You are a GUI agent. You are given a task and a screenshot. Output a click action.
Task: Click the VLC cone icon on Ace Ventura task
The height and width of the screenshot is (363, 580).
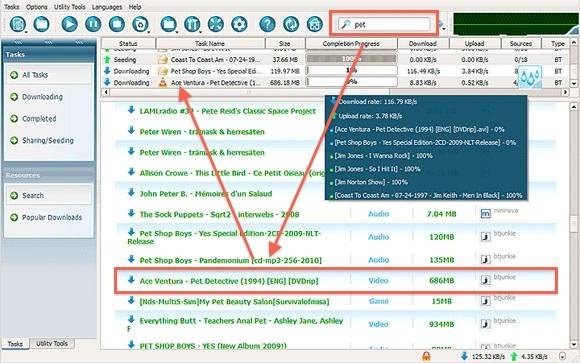(163, 83)
